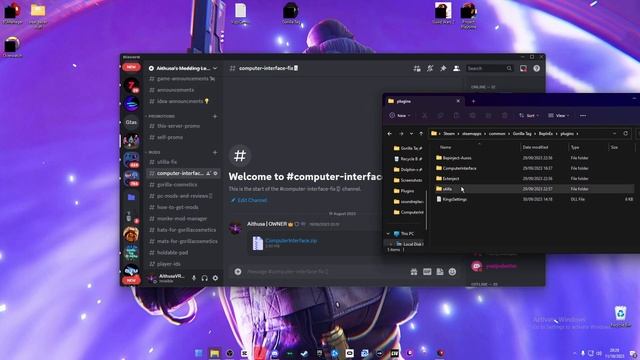Open Screenshots in Explorer navigation pane
The image size is (640, 360).
pyautogui.click(x=408, y=180)
